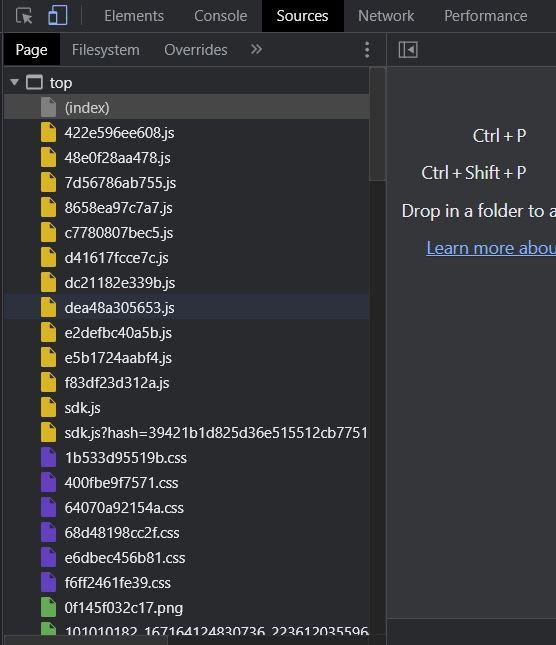Open d41617fcce7c.js file

pyautogui.click(x=186, y=258)
